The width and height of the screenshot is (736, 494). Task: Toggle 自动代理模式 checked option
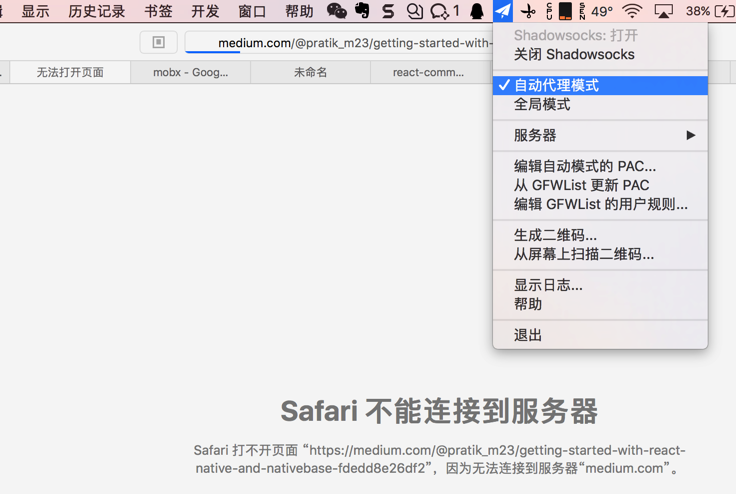tap(600, 85)
